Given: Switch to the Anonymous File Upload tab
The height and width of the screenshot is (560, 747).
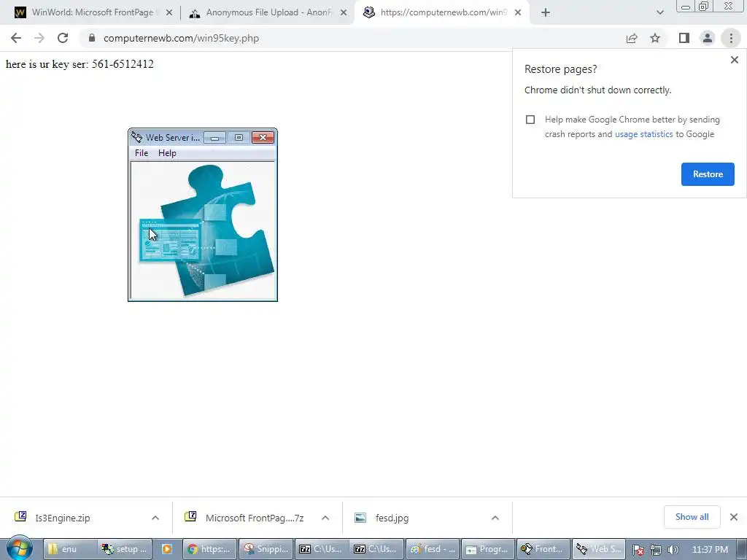Looking at the screenshot, I should click(268, 12).
